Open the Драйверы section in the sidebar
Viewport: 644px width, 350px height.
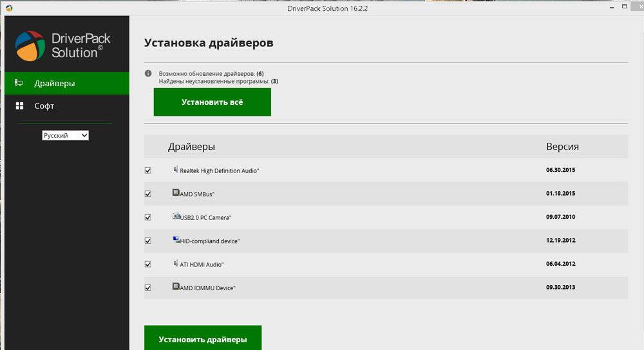67,83
